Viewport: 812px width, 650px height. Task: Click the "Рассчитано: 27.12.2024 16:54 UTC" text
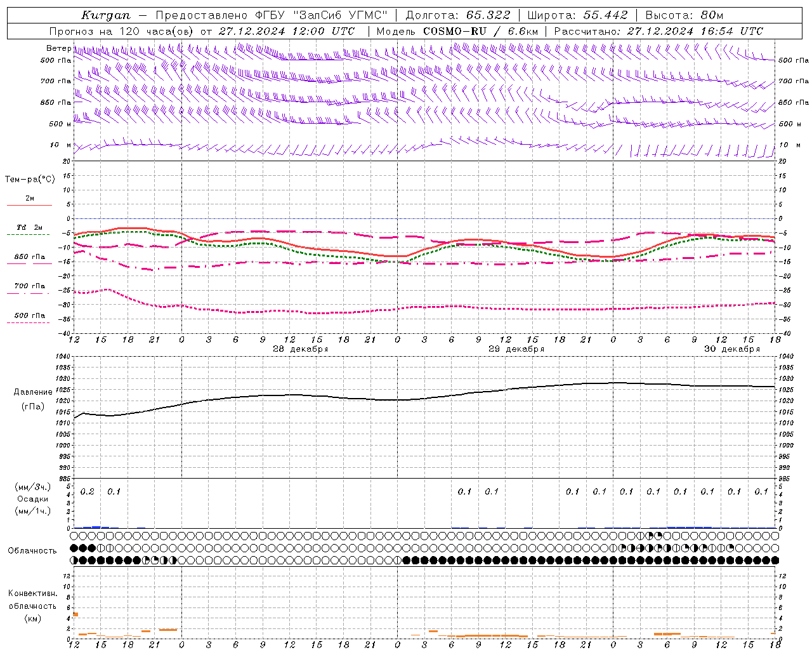click(658, 31)
